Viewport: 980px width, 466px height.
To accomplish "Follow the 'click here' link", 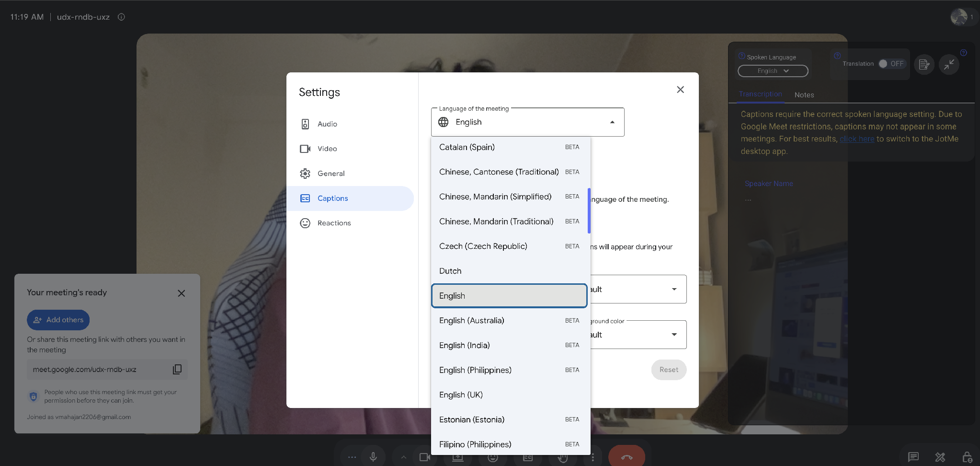I will point(857,139).
